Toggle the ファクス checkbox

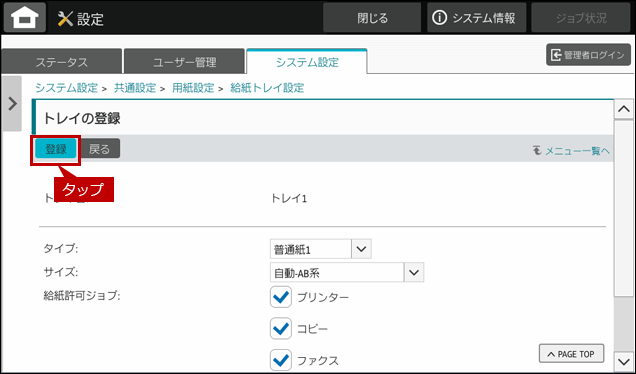[x=281, y=360]
